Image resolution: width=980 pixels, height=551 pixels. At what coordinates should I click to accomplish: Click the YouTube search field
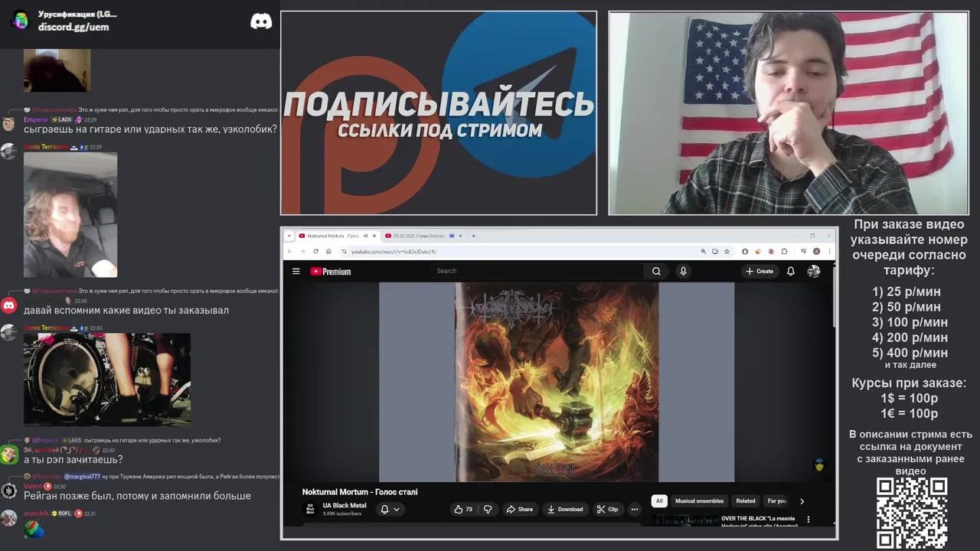click(537, 271)
